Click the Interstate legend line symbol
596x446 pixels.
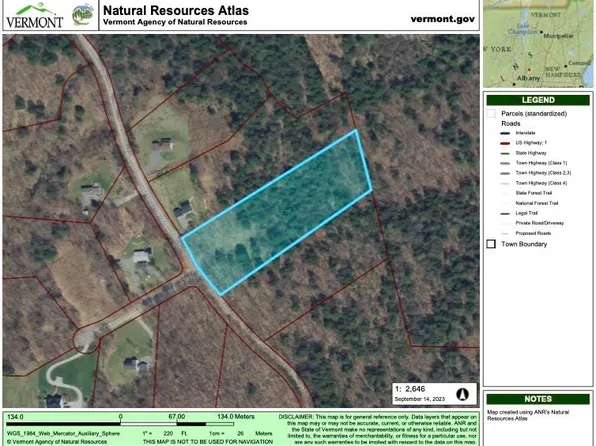(x=505, y=133)
